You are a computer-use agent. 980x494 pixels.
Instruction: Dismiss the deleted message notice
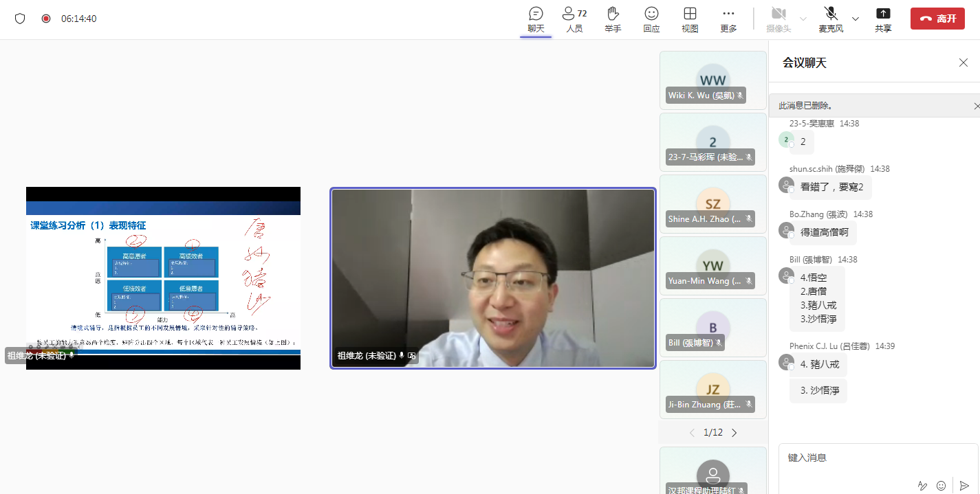[977, 106]
